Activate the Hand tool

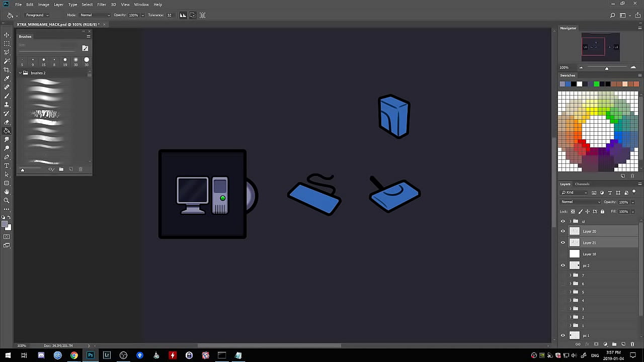(7, 192)
